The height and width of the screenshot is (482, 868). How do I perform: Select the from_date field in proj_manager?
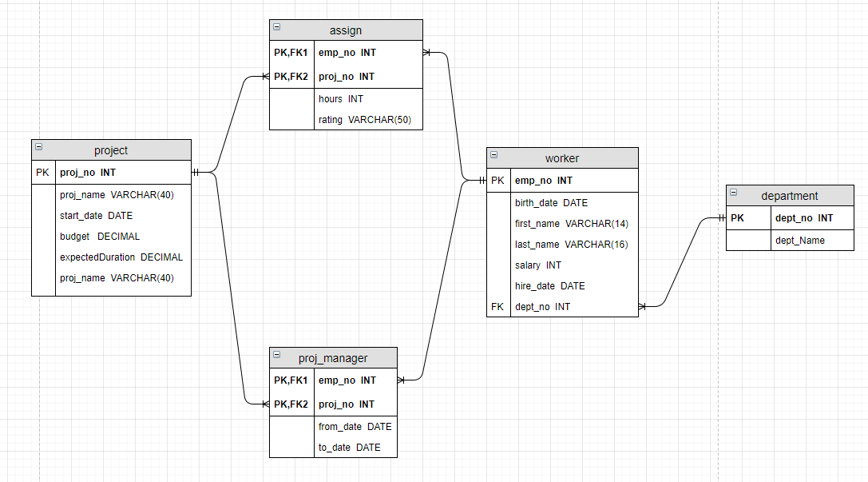(356, 426)
